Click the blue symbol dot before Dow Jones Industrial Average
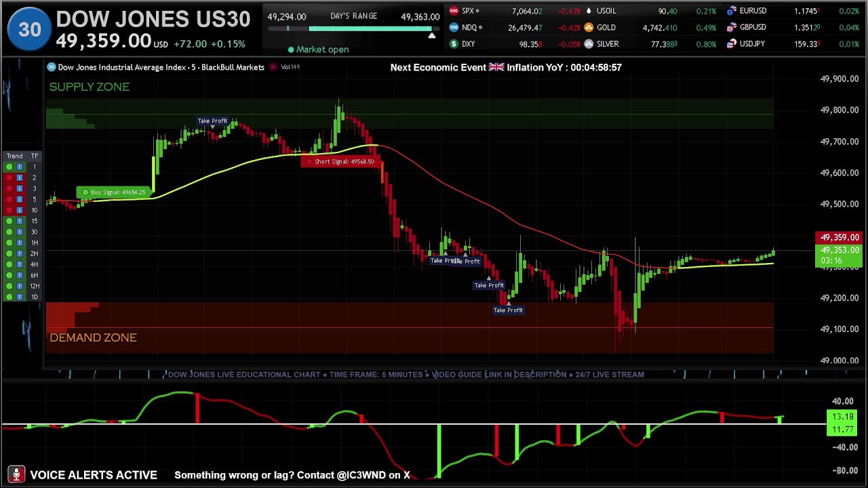 (52, 67)
